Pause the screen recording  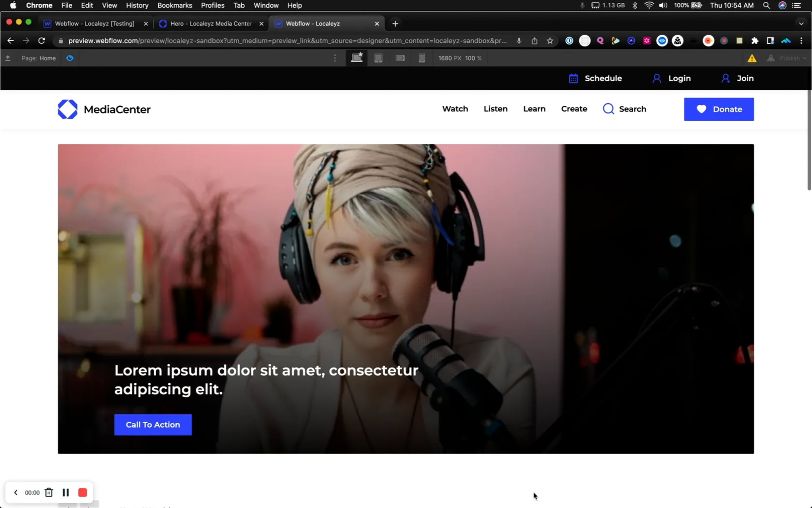(x=66, y=492)
